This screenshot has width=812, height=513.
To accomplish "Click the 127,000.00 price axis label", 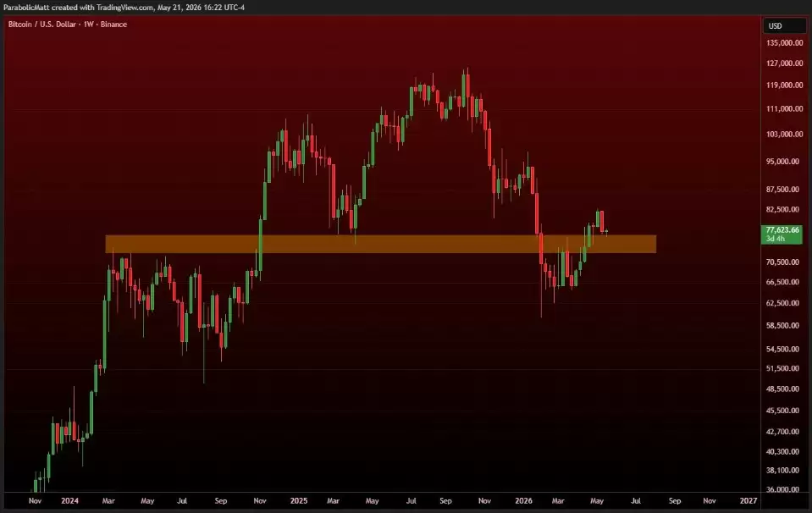I will (785, 63).
